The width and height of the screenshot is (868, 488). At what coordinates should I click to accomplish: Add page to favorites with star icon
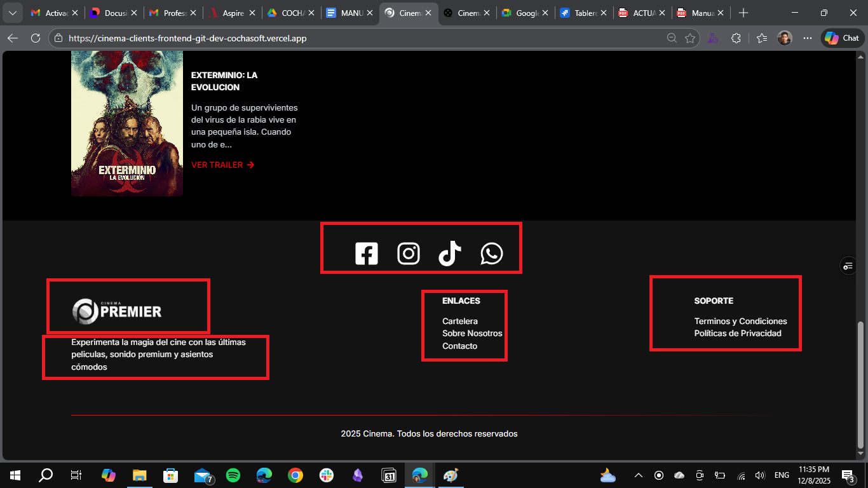(690, 38)
